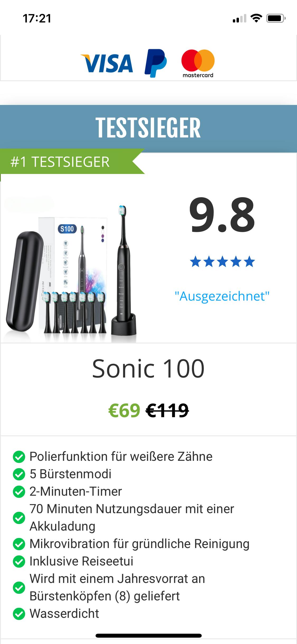Screen dimensions: 297x644
Task: Tap the green €69 price
Action: (x=124, y=411)
